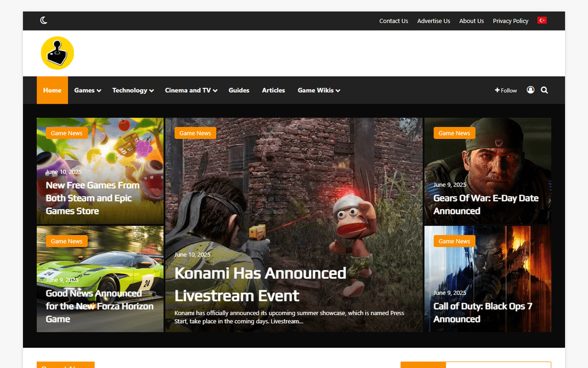Click the Konami article excerpt text
This screenshot has height=368, width=588.
point(289,317)
